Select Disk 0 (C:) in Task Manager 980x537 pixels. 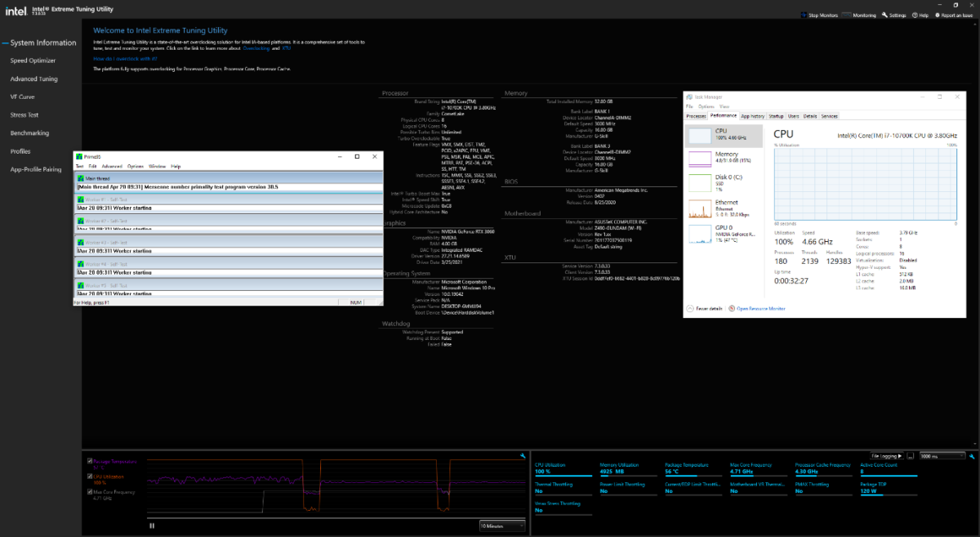point(724,182)
